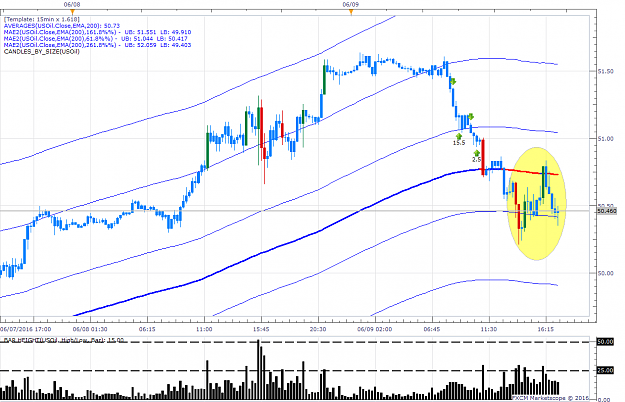Select the MAE2 61.8% indicator label
The image size is (625, 402).
coord(95,39)
